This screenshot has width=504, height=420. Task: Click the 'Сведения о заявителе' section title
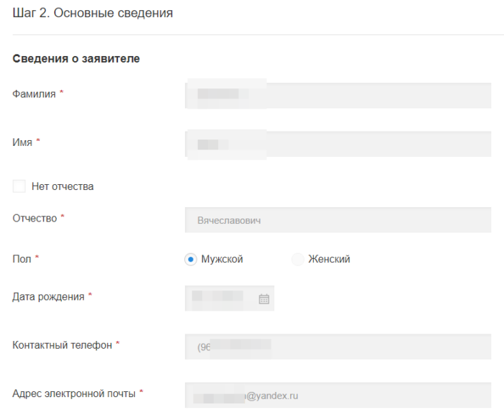click(x=76, y=59)
